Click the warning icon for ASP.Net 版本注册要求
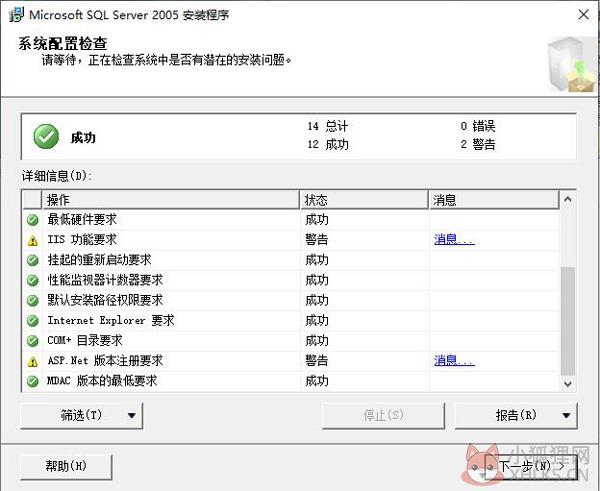 pos(33,361)
